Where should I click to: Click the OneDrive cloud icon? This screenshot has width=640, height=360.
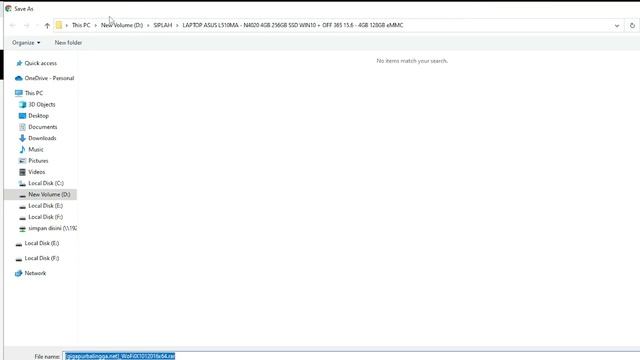[18, 78]
